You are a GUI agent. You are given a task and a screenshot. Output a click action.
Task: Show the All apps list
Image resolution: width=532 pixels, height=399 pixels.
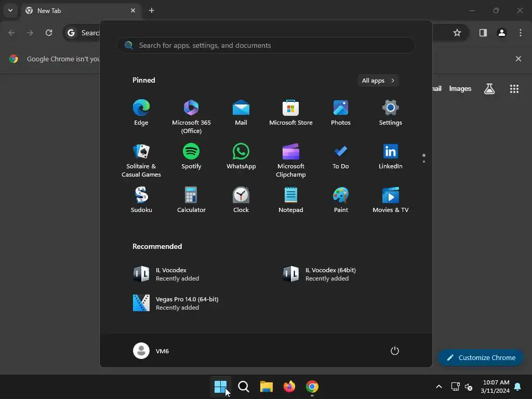point(378,81)
